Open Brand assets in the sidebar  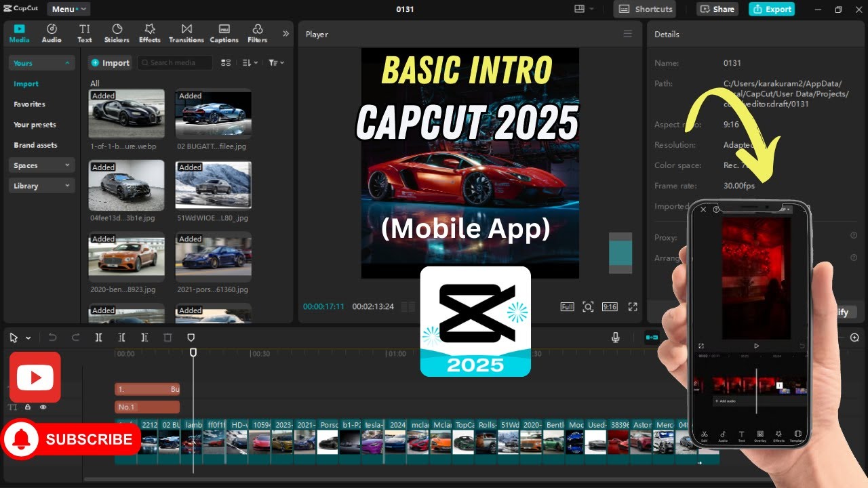point(35,145)
